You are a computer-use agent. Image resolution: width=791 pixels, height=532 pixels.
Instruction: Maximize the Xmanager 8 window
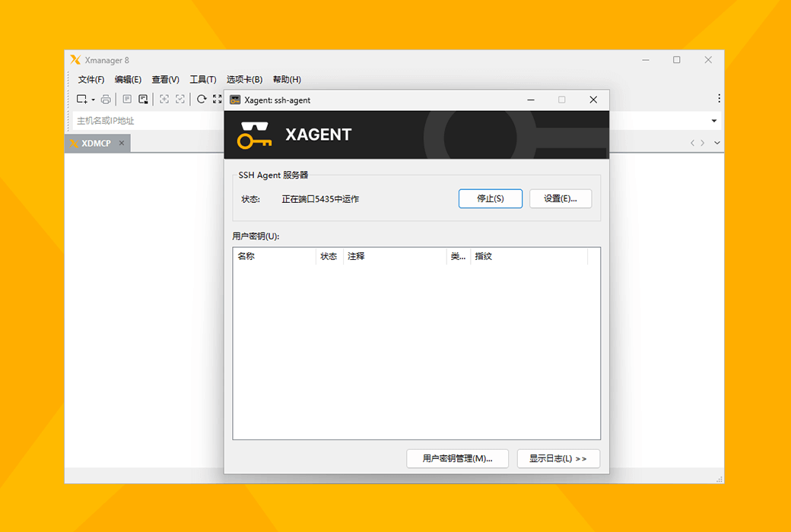[x=676, y=60]
